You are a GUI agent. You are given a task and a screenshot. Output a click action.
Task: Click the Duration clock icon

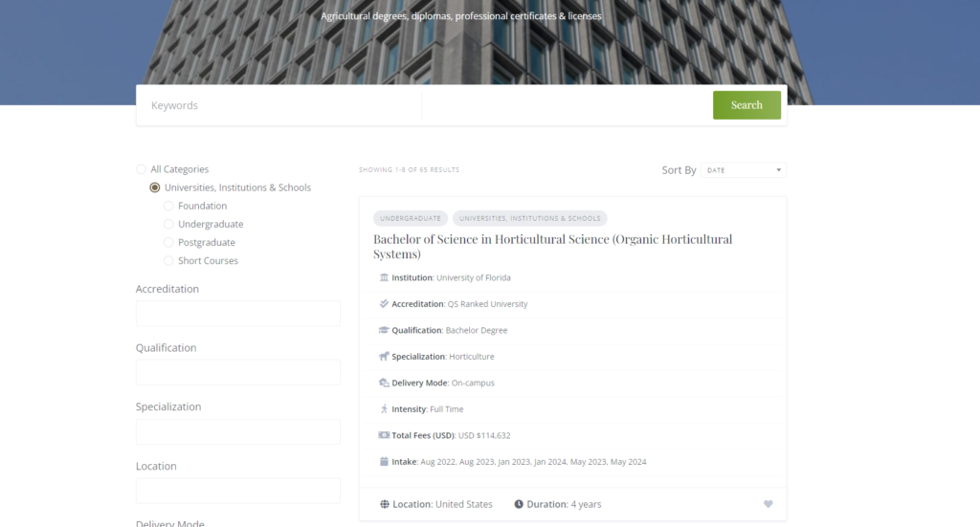[x=519, y=504]
